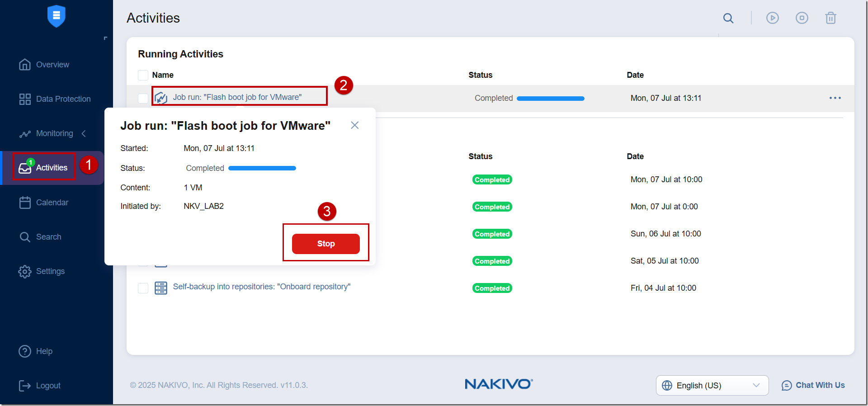Open the three-dot menu for Flash boot job

coord(835,98)
